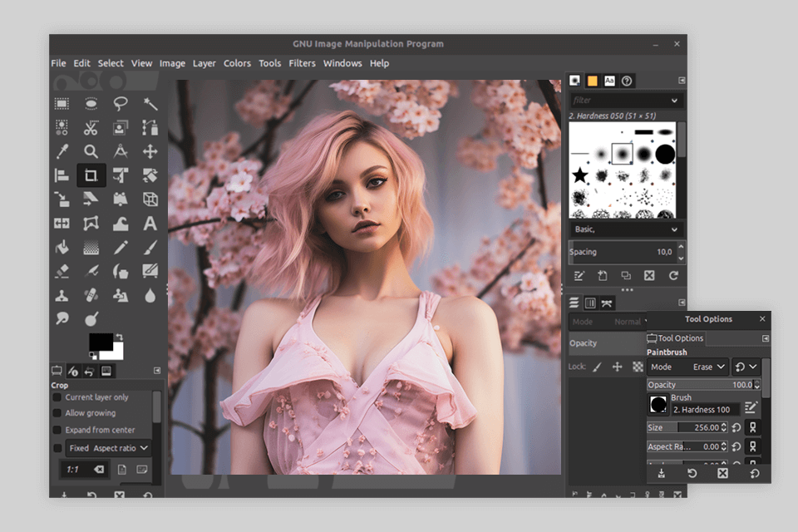Select the Blur/Sharpen droplet tool
Image resolution: width=798 pixels, height=532 pixels.
pos(150,295)
